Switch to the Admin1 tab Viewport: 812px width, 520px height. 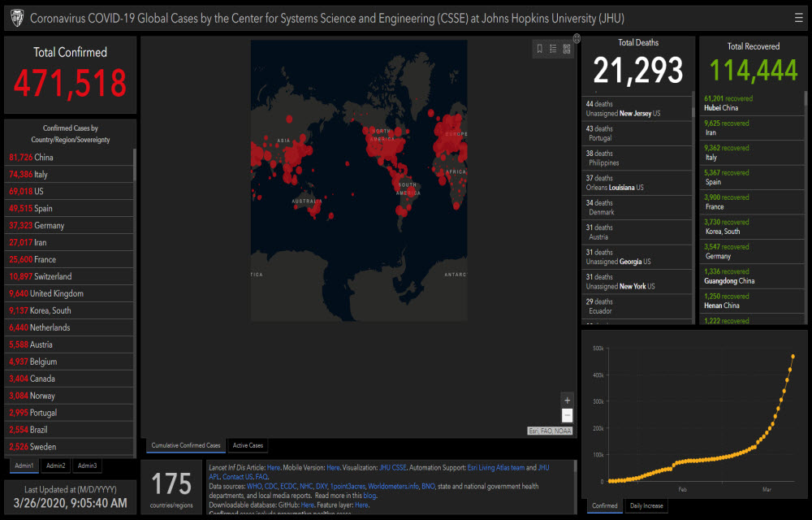click(x=24, y=466)
